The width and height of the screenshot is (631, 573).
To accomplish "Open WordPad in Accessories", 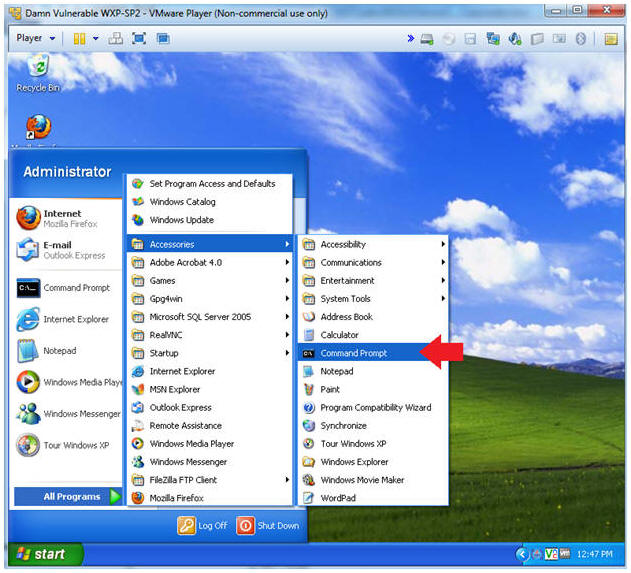I will click(x=373, y=498).
